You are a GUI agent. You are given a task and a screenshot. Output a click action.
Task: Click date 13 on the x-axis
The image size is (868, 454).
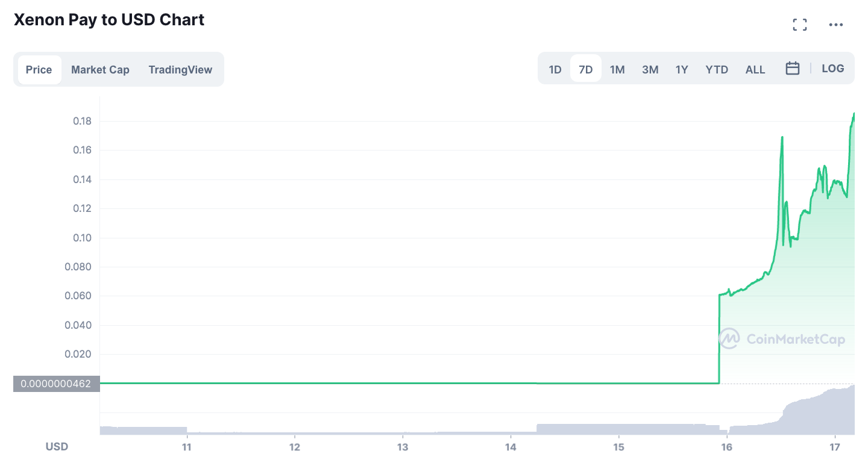click(x=403, y=447)
